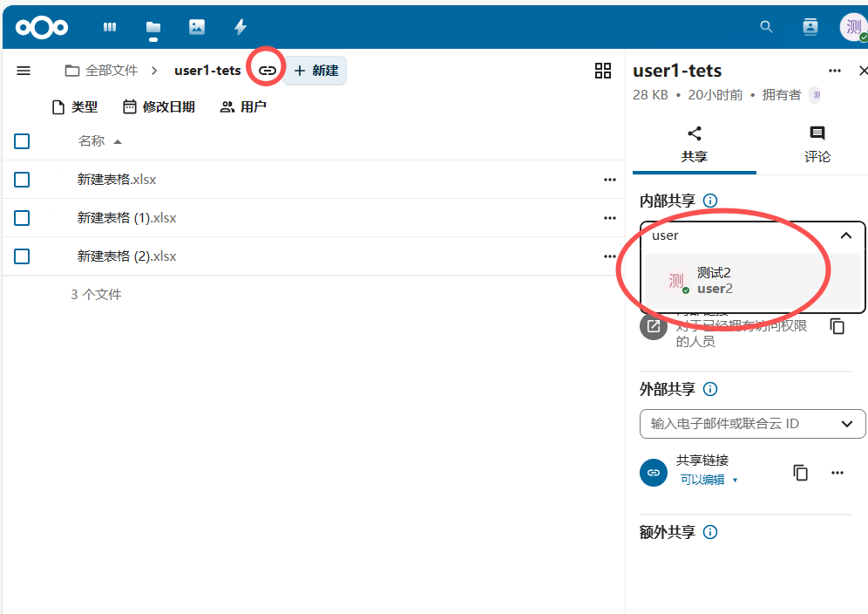Toggle the select-all files checkbox
This screenshot has height=614, width=868.
[22, 141]
